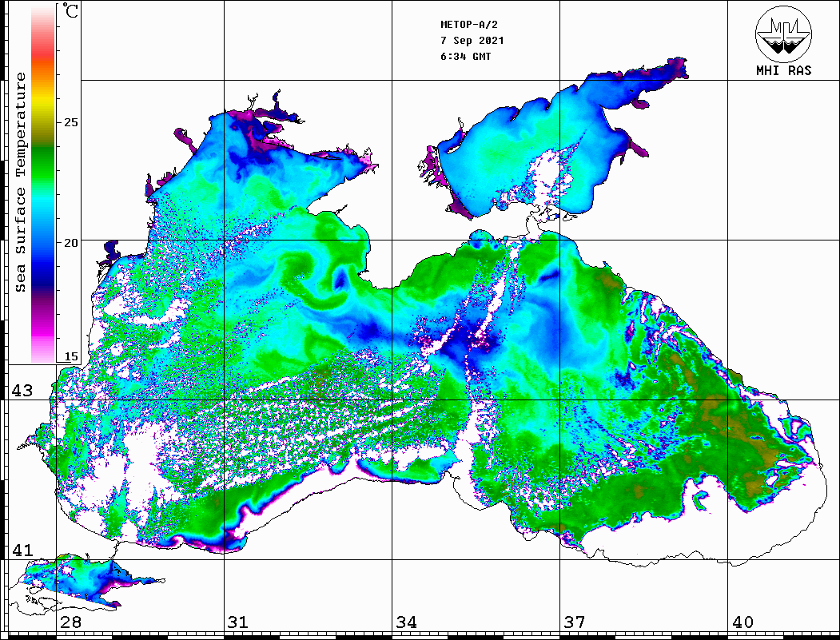Click the 'Sea Surface Temperature' vertical label
This screenshot has height=640, width=840.
click(20, 182)
